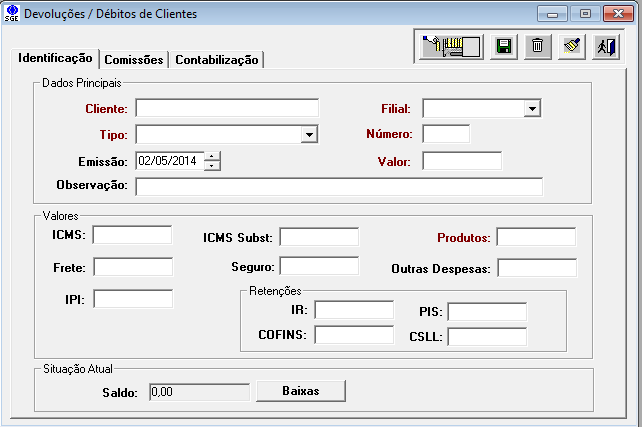This screenshot has height=427, width=642.
Task: Click into the Observação text field
Action: (339, 187)
